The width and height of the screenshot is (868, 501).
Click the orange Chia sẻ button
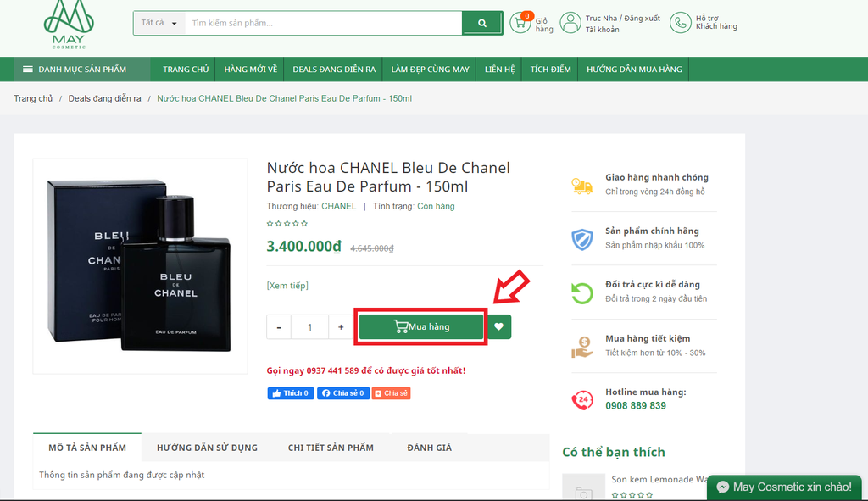pyautogui.click(x=391, y=393)
